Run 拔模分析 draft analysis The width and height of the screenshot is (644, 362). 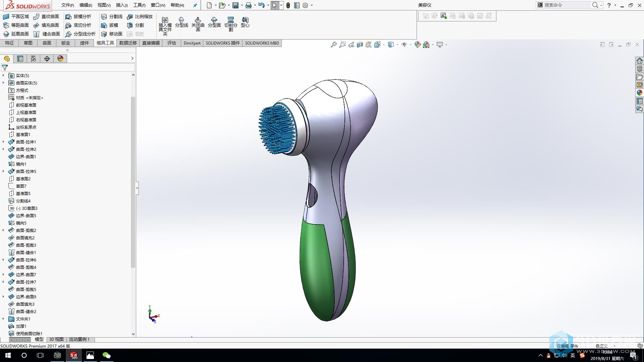[x=78, y=16]
